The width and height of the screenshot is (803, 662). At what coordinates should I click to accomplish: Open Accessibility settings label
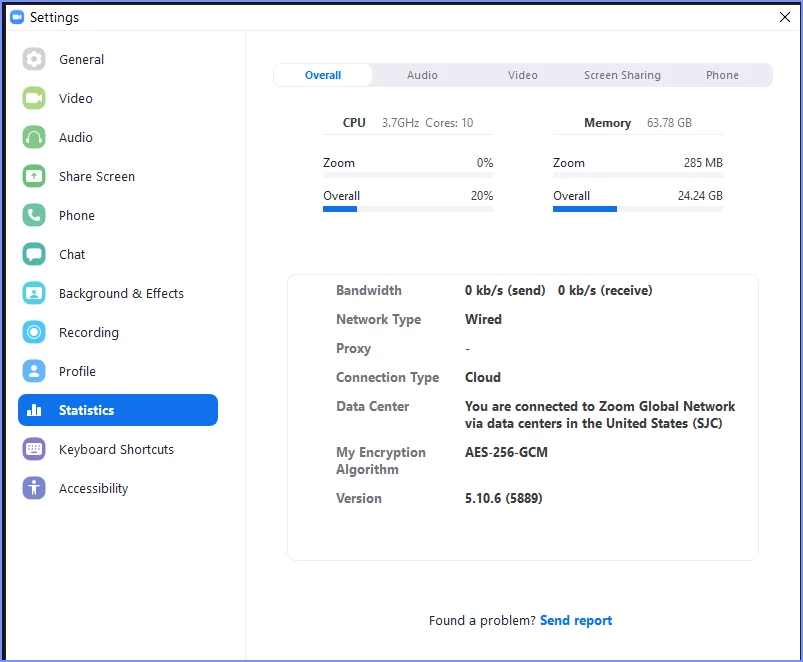pyautogui.click(x=93, y=488)
